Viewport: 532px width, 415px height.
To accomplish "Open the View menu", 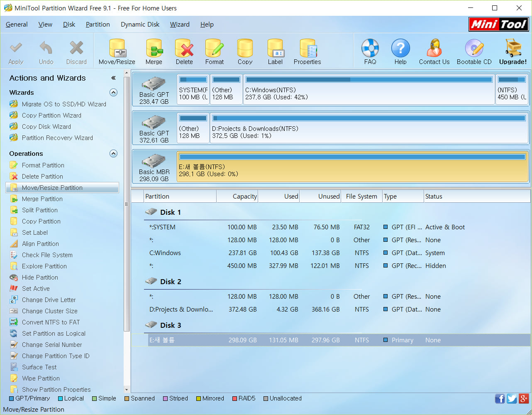I will [x=45, y=25].
